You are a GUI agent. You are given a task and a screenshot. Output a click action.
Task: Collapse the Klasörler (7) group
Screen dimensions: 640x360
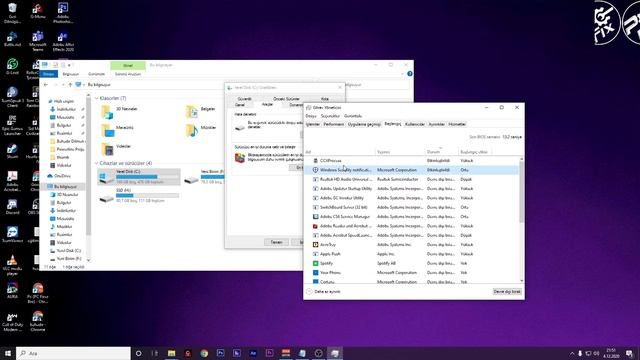97,98
